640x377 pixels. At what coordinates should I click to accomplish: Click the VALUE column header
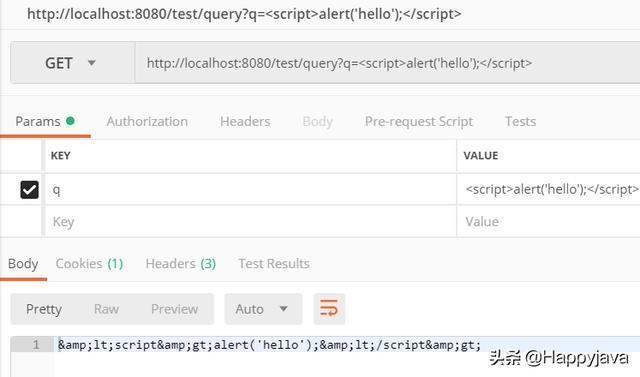[x=481, y=156]
